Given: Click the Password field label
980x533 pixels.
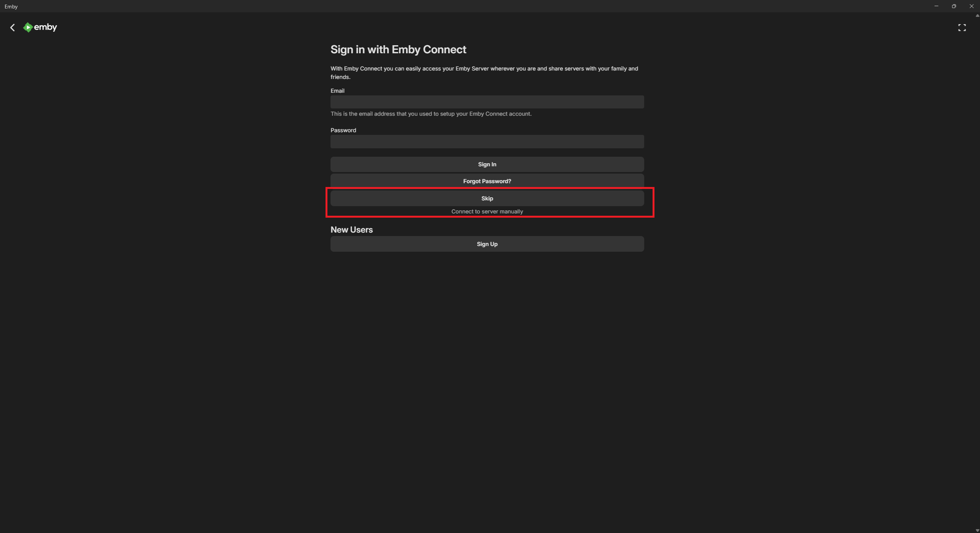Looking at the screenshot, I should pyautogui.click(x=343, y=130).
